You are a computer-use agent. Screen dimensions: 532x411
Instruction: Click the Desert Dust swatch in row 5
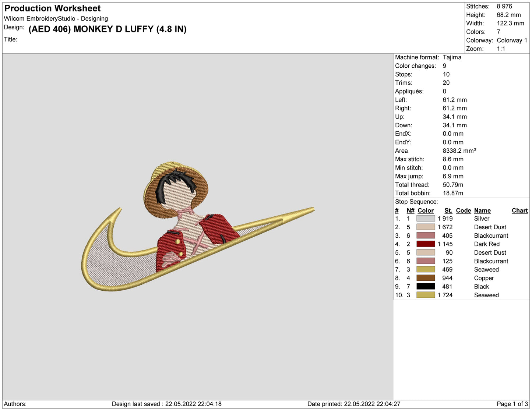426,252
